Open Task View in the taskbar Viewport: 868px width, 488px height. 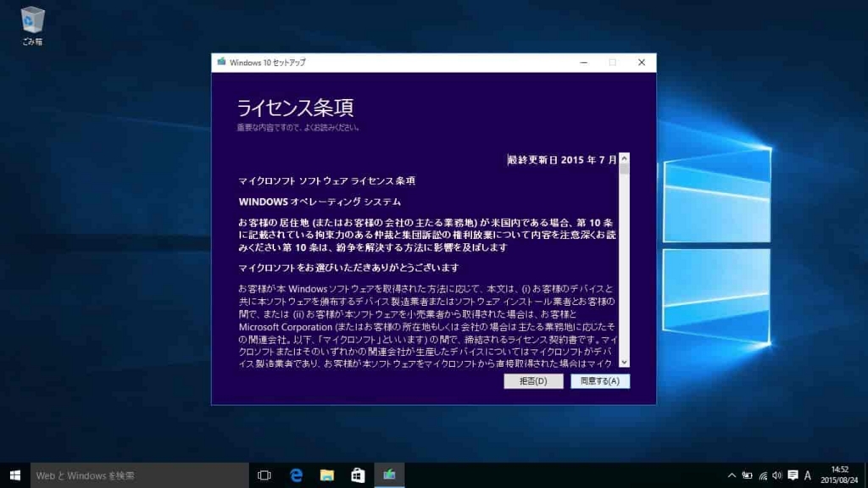coord(264,475)
